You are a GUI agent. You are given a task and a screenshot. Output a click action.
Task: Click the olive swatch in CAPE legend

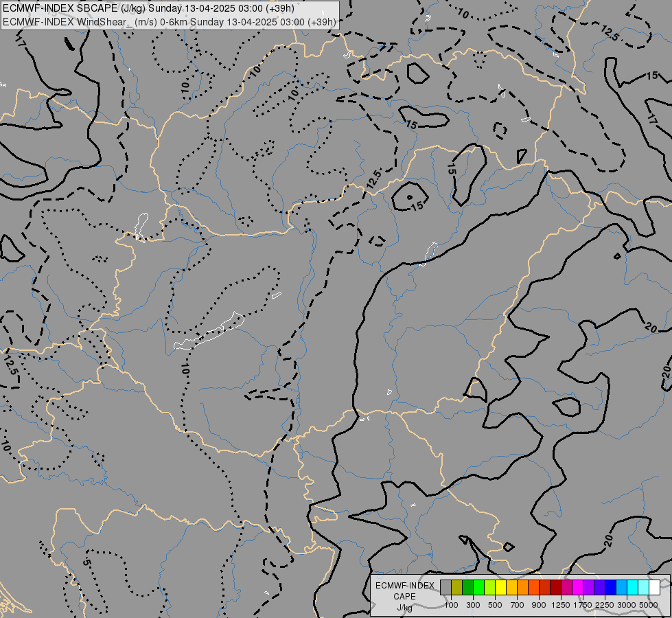[x=457, y=587]
